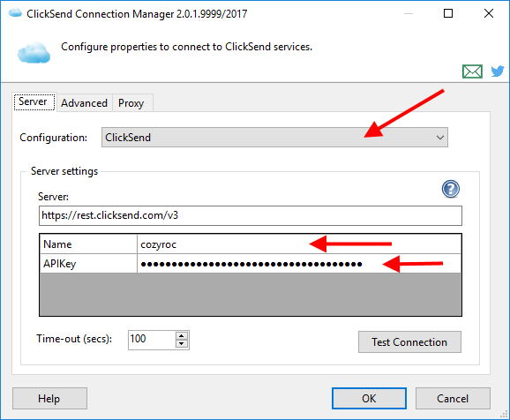Switch to the Proxy tab
The width and height of the screenshot is (510, 420).
(131, 103)
